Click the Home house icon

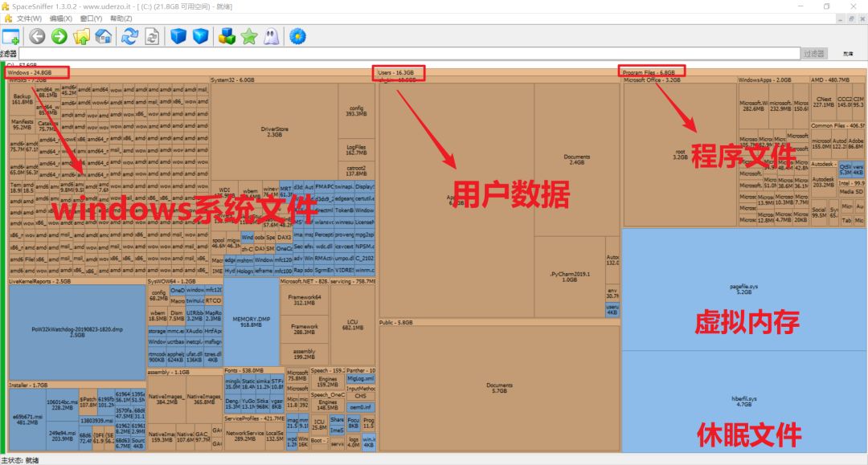[x=104, y=36]
